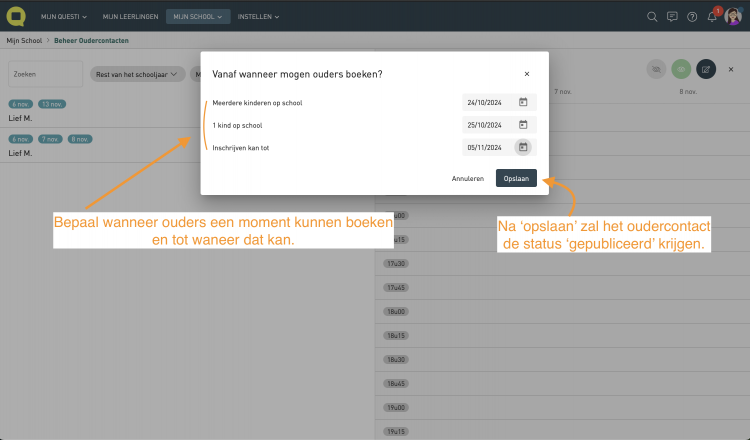Expand the Mijn Questi menu
750x440 pixels.
(64, 17)
